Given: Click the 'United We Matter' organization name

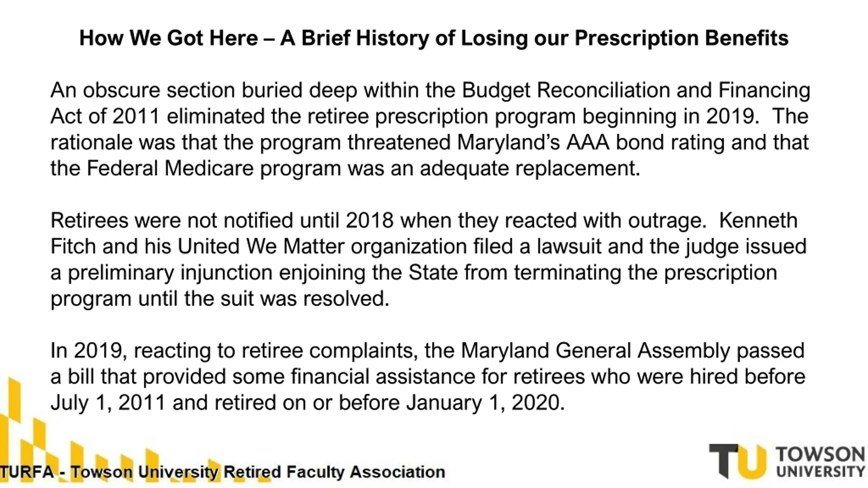Looking at the screenshot, I should [x=261, y=246].
